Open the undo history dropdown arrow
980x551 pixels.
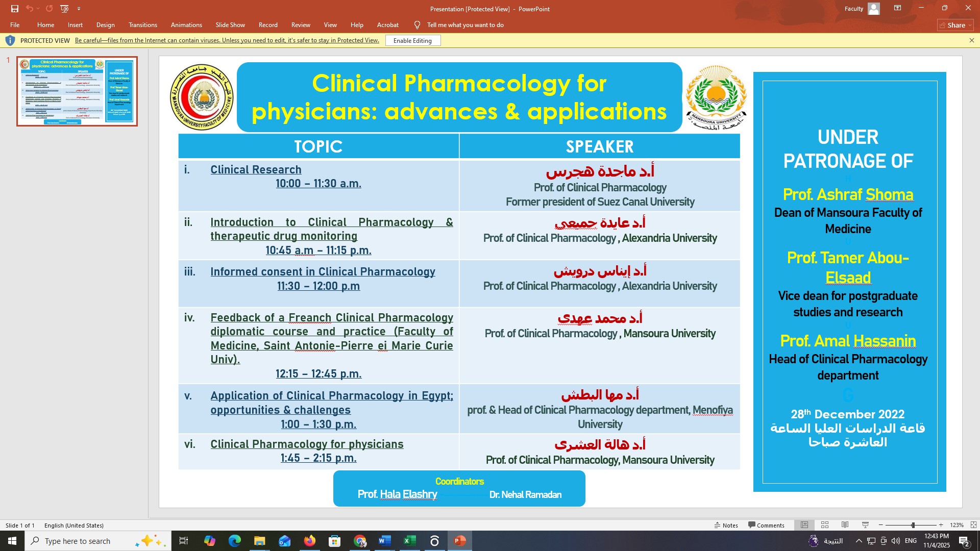coord(38,9)
